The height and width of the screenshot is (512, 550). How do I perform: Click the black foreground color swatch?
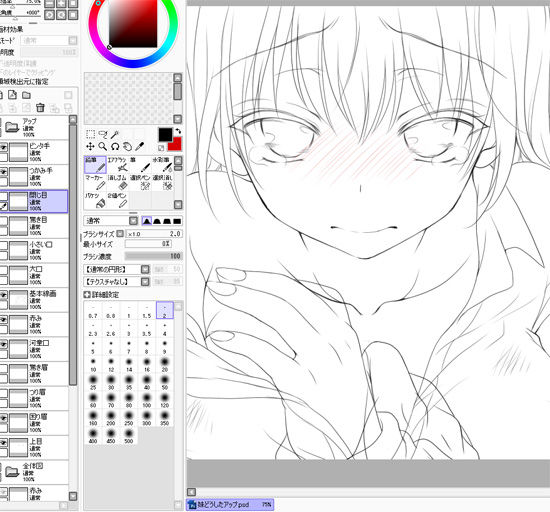pos(165,134)
